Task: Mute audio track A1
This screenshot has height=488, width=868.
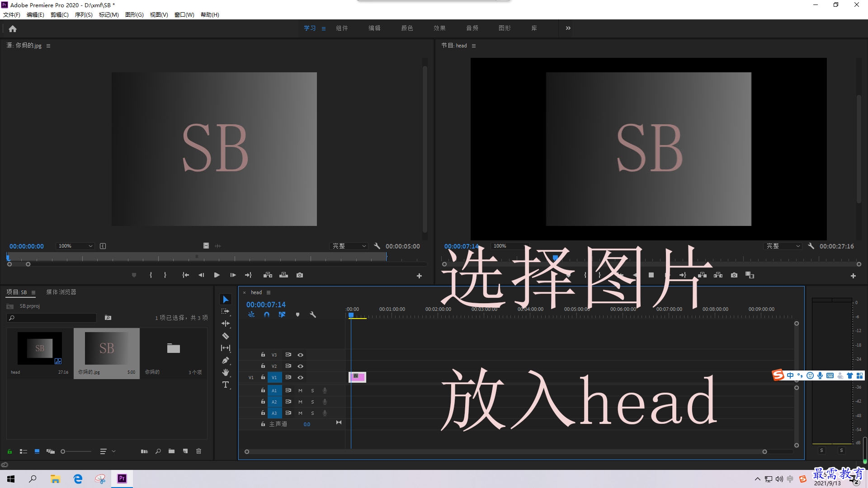Action: (x=300, y=390)
